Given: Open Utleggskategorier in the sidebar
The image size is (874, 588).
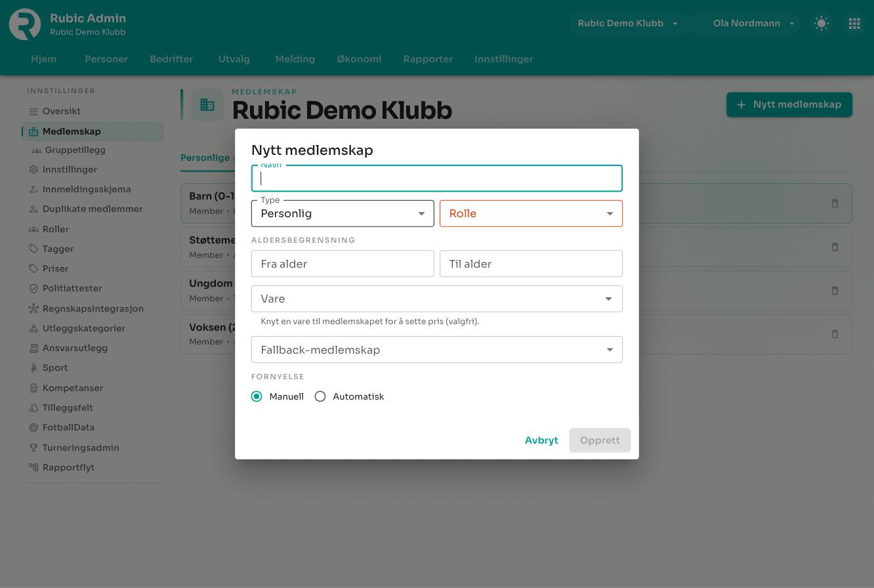Looking at the screenshot, I should (x=84, y=328).
